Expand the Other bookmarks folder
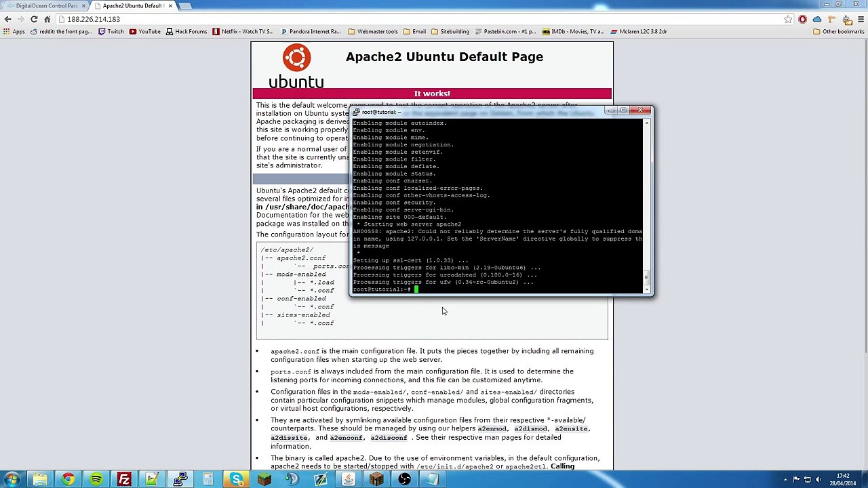 pyautogui.click(x=838, y=31)
